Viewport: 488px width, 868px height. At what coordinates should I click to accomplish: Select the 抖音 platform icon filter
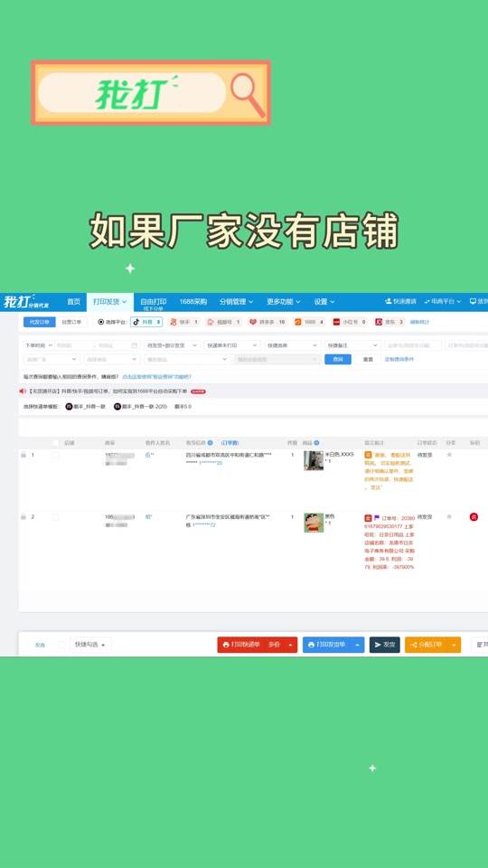click(x=136, y=322)
